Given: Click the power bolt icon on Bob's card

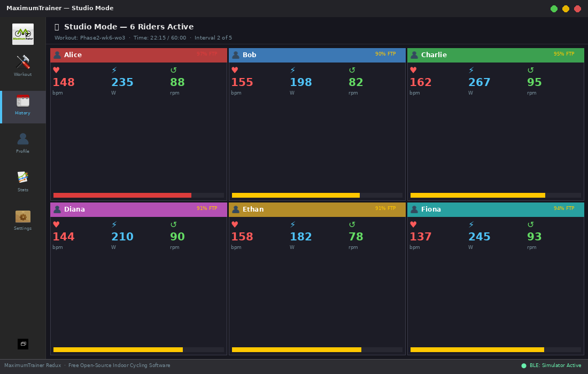Looking at the screenshot, I should tap(292, 69).
